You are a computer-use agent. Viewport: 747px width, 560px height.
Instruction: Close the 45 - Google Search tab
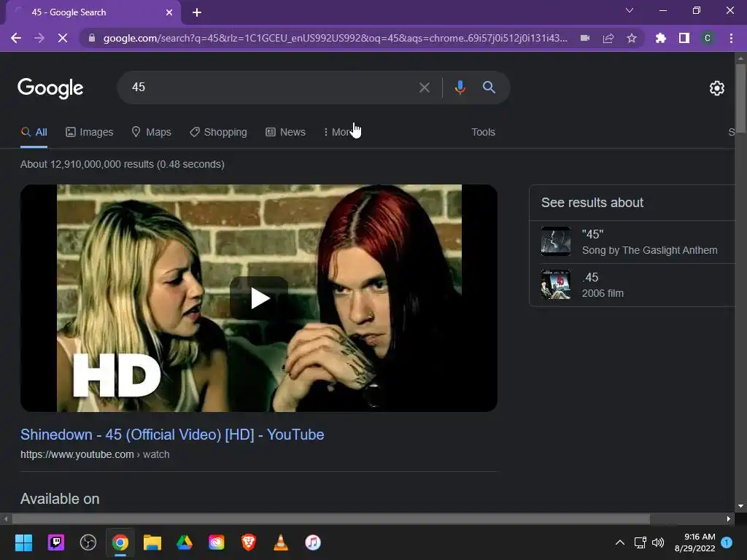169,12
